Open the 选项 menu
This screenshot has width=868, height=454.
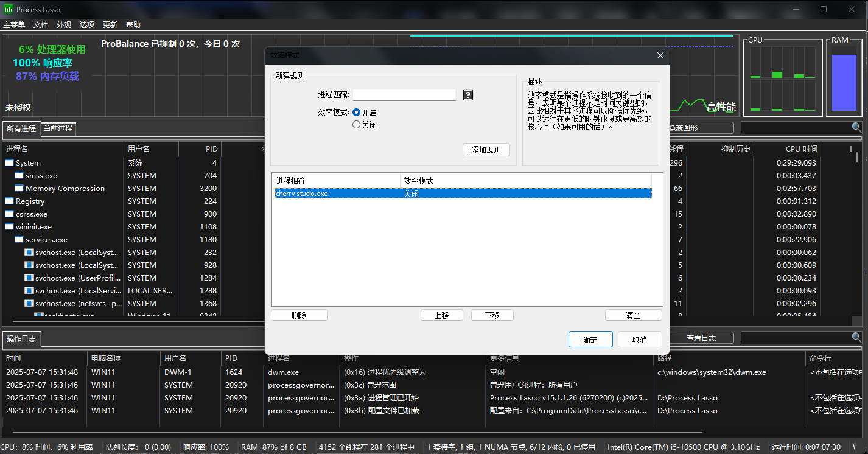pos(87,25)
